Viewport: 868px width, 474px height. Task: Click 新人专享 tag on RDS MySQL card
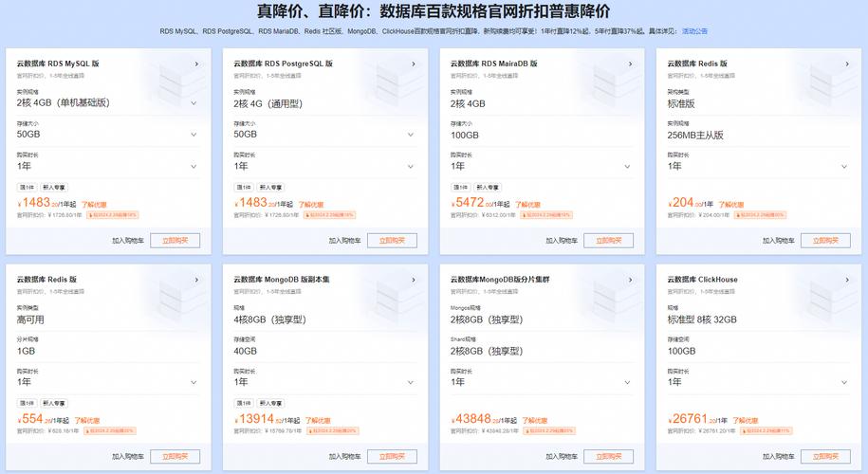pyautogui.click(x=54, y=188)
